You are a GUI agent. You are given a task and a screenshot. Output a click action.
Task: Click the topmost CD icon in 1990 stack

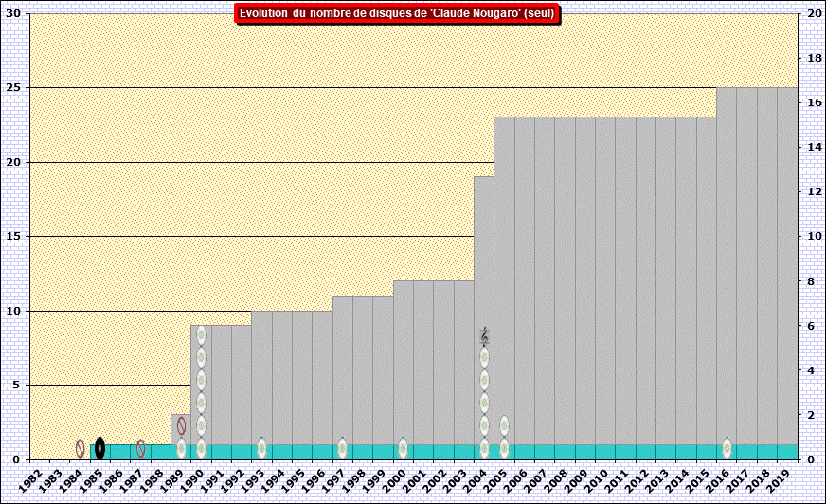(x=201, y=335)
